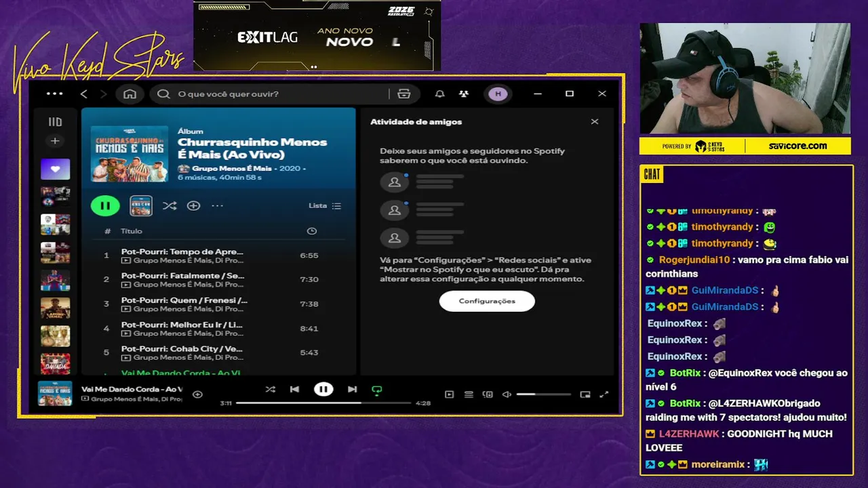The width and height of the screenshot is (868, 488).
Task: Open notifications bell
Action: [440, 94]
